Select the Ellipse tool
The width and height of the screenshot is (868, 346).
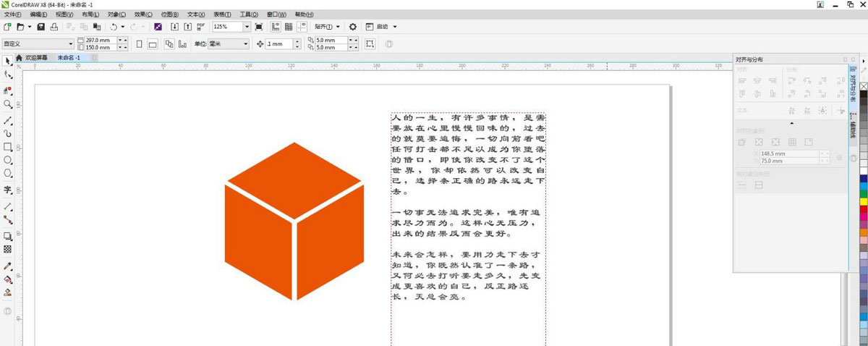pyautogui.click(x=8, y=160)
